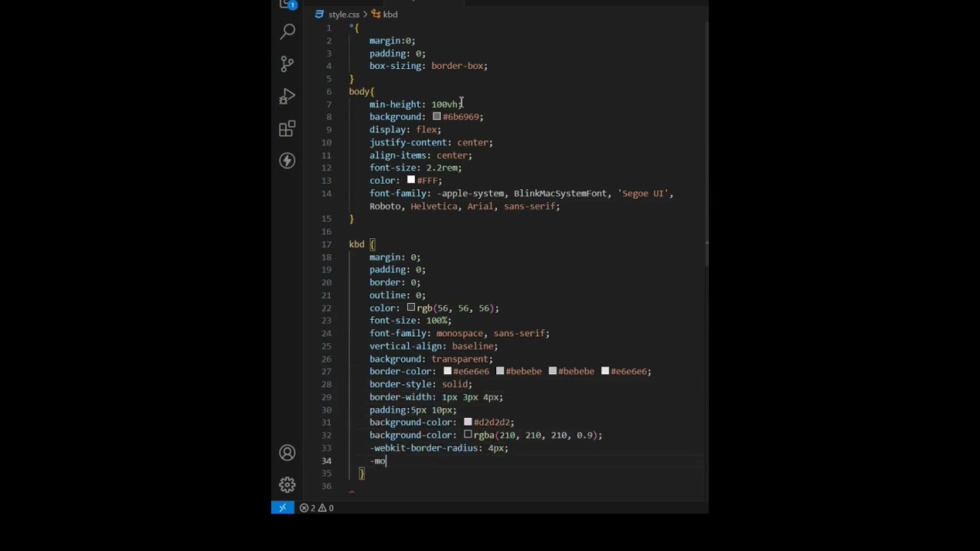Viewport: 980px width, 551px height.
Task: Click the 'background: transparent;' text
Action: pyautogui.click(x=431, y=359)
